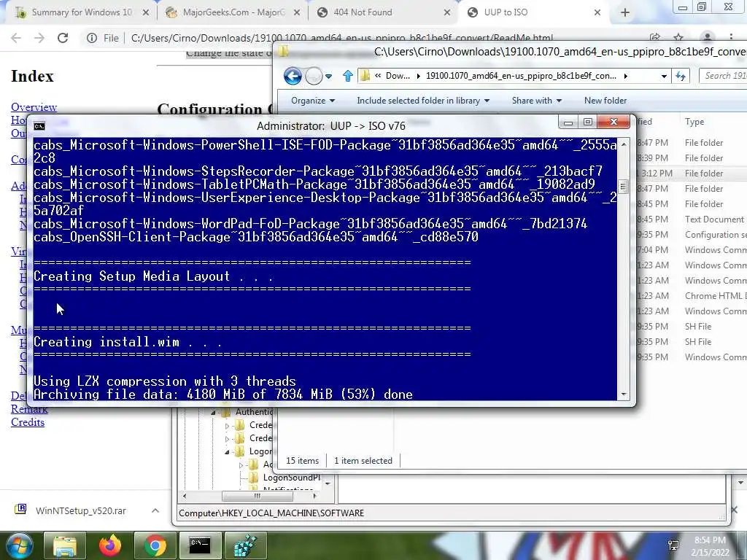Click the Type column header
This screenshot has width=747, height=560.
pyautogui.click(x=694, y=122)
